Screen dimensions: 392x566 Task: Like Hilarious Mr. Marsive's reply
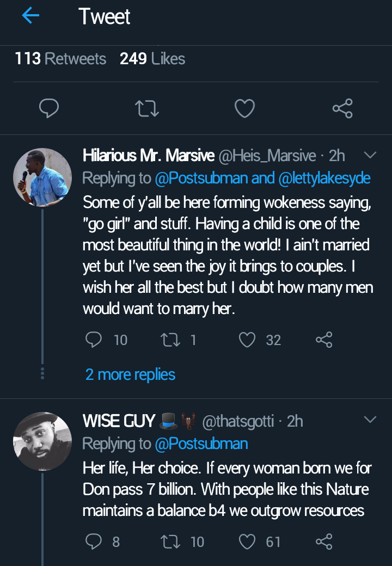click(x=248, y=340)
